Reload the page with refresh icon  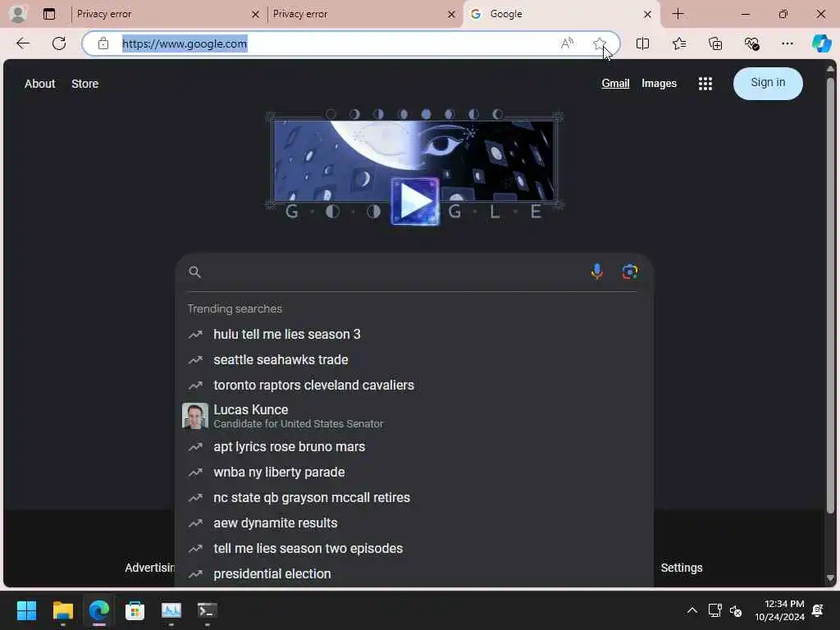(x=59, y=43)
